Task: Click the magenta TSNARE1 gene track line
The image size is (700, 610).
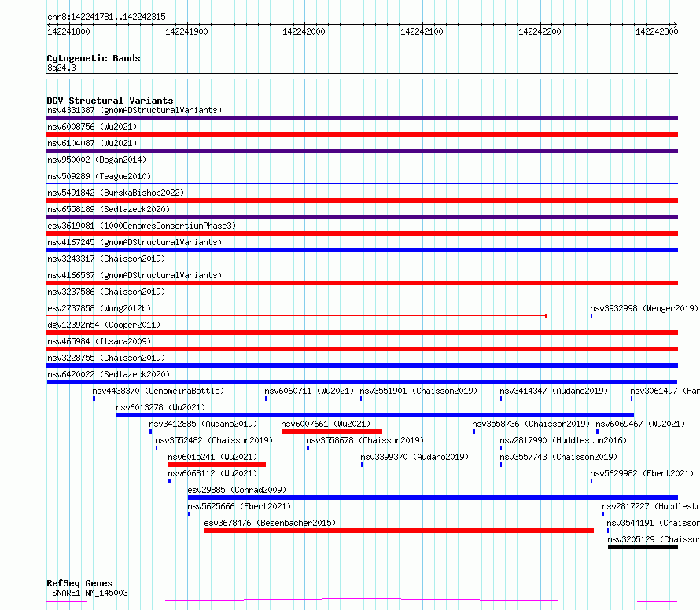Action: click(x=362, y=601)
